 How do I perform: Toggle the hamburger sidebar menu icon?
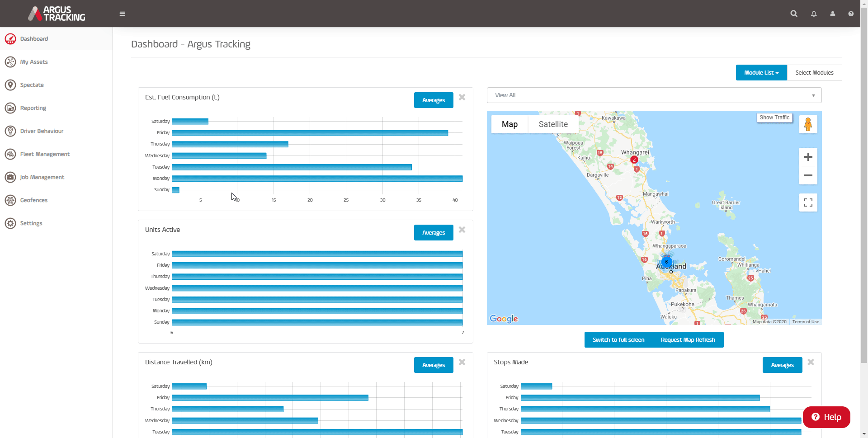point(122,14)
